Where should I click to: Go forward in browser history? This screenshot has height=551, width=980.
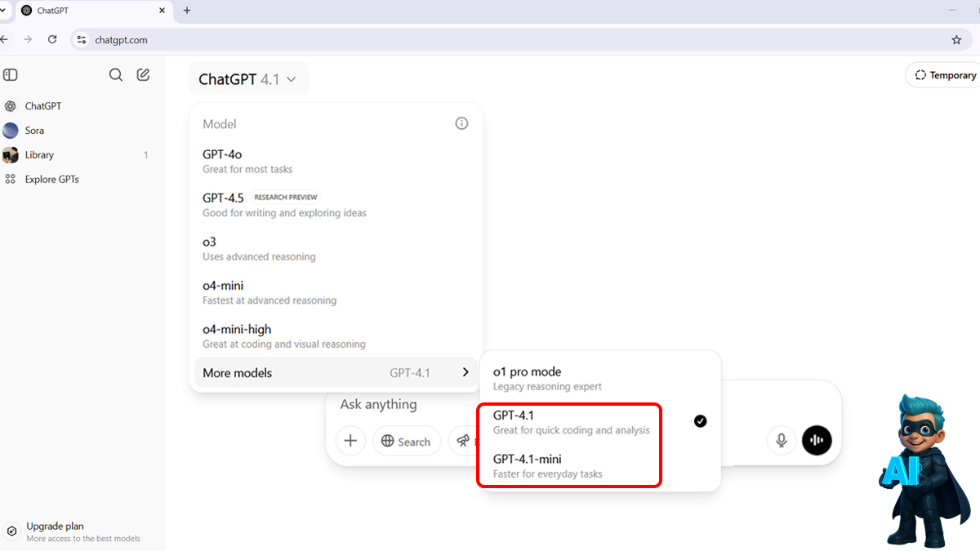(x=29, y=39)
